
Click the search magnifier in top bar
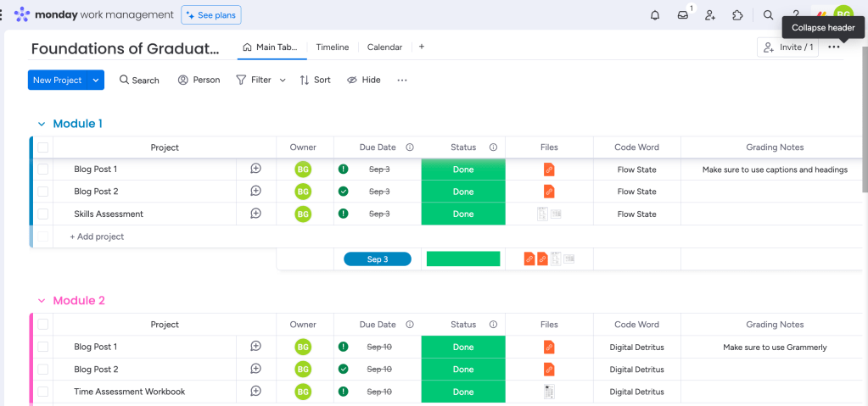click(x=768, y=15)
